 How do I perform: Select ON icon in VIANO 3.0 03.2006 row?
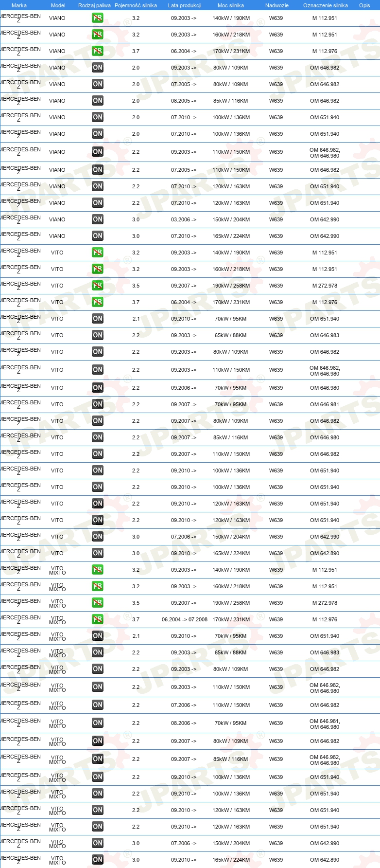point(98,219)
